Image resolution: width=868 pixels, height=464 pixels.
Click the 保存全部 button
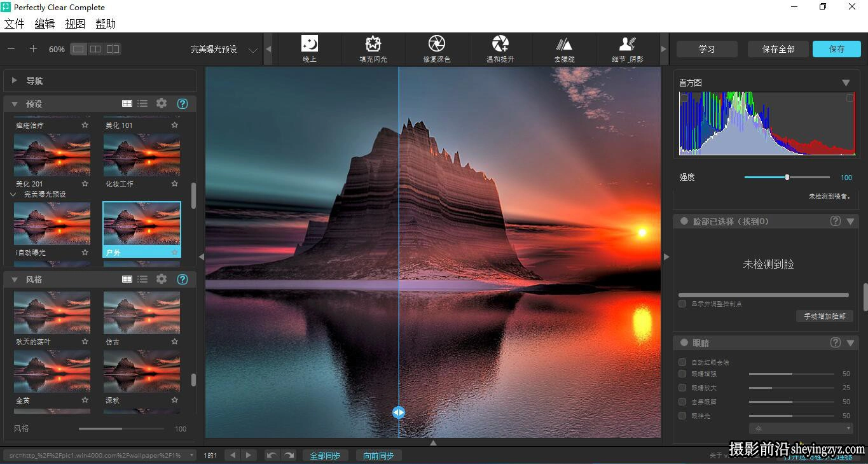pyautogui.click(x=778, y=49)
